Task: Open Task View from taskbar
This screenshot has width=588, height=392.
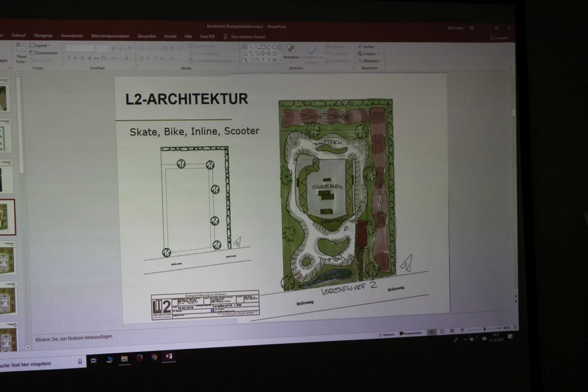Action: coord(94,361)
